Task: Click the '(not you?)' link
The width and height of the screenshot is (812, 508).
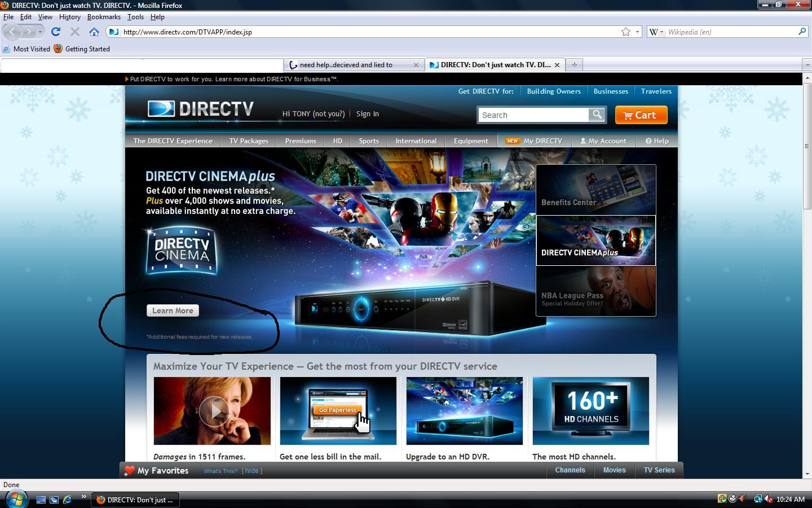Action: [x=329, y=114]
